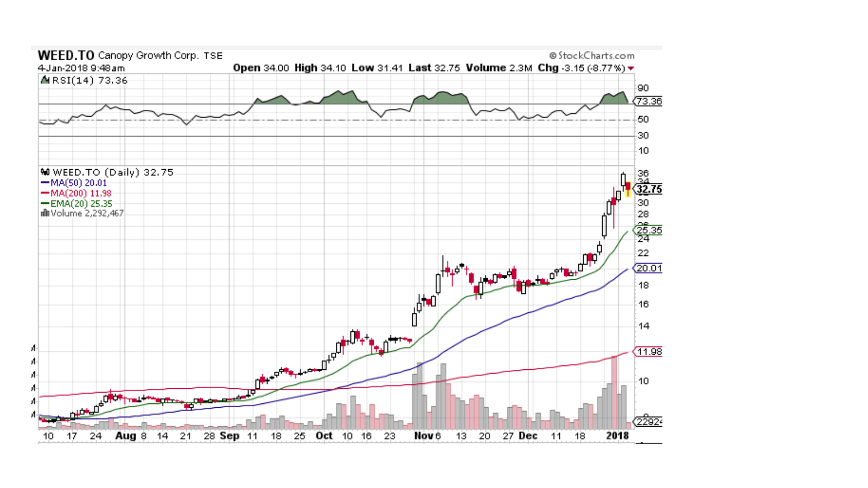
Task: Click the tallest red volume bar near 2018
Action: 614,393
